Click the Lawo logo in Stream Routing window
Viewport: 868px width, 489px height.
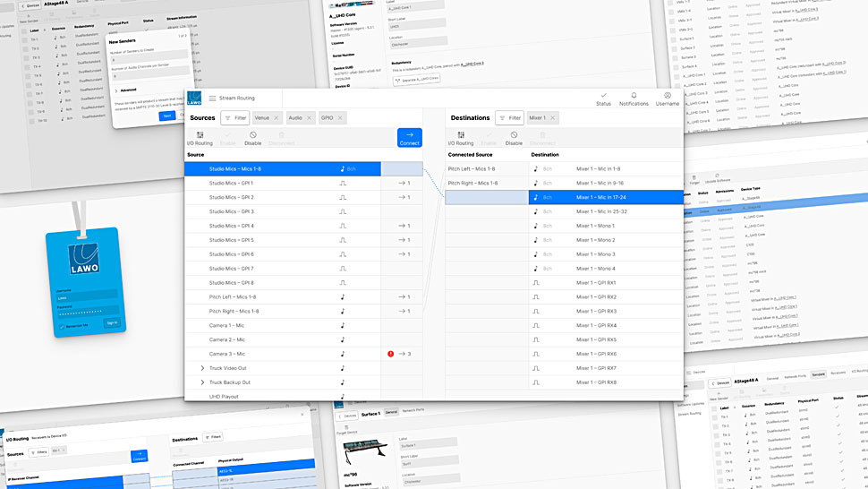tap(194, 98)
